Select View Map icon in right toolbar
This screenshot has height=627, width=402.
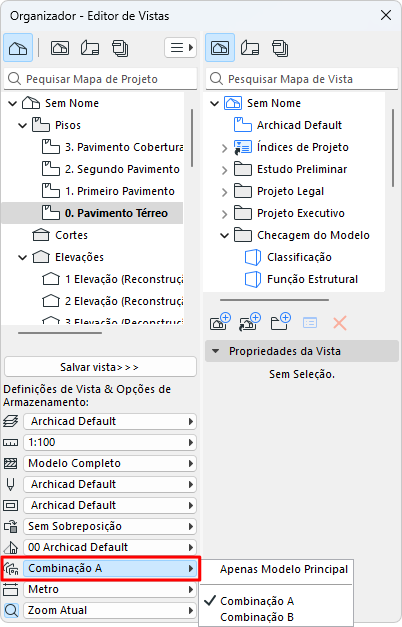(220, 48)
